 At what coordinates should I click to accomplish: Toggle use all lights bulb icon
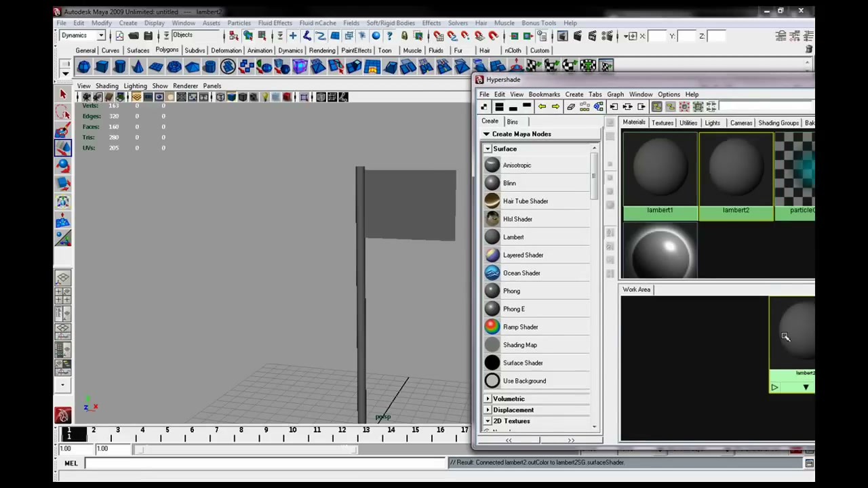pyautogui.click(x=265, y=97)
